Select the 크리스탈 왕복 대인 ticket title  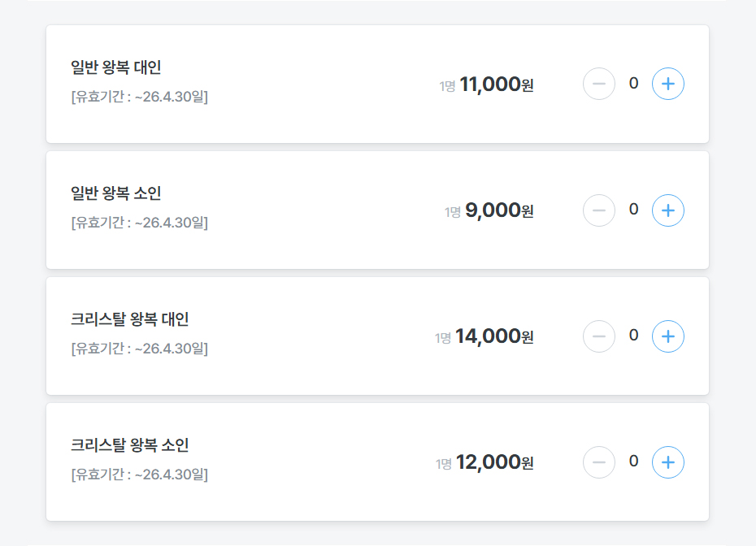[x=130, y=319]
